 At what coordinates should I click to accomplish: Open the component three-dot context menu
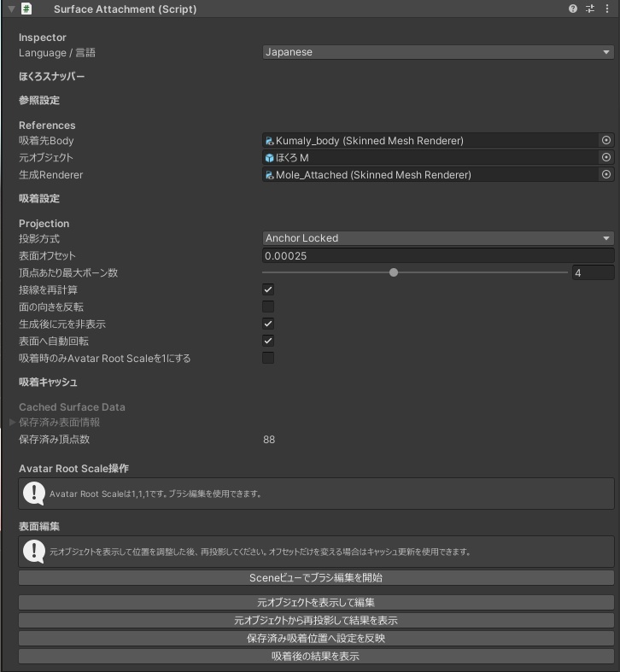(606, 9)
